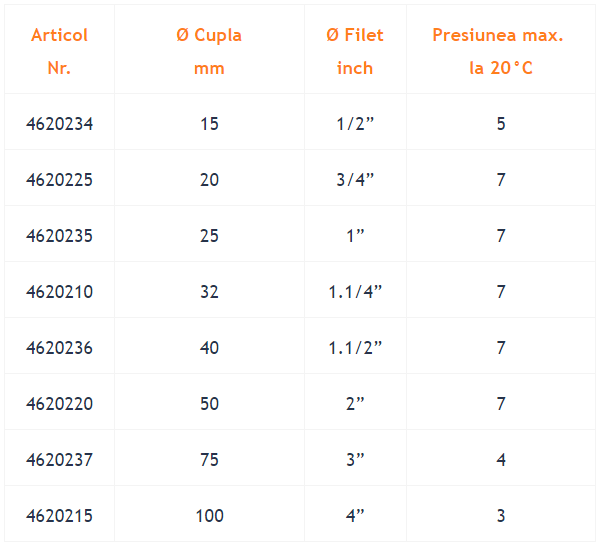
Task: Select article number 4620210
Action: pyautogui.click(x=59, y=291)
